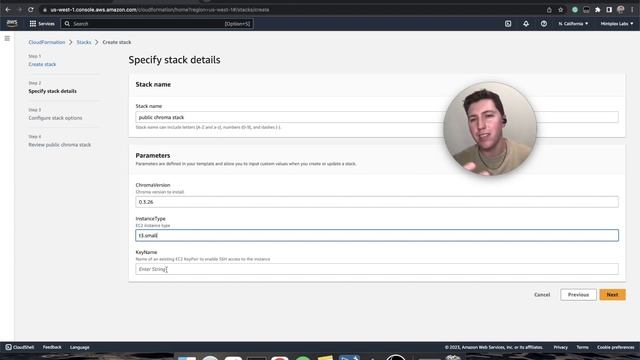Open the help question mark icon
640x360 pixels.
[544, 24]
